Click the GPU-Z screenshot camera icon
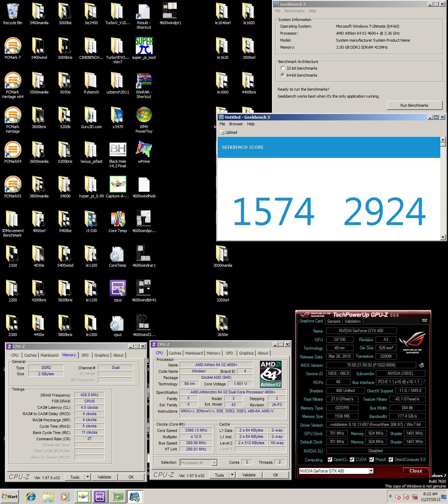 point(424,321)
